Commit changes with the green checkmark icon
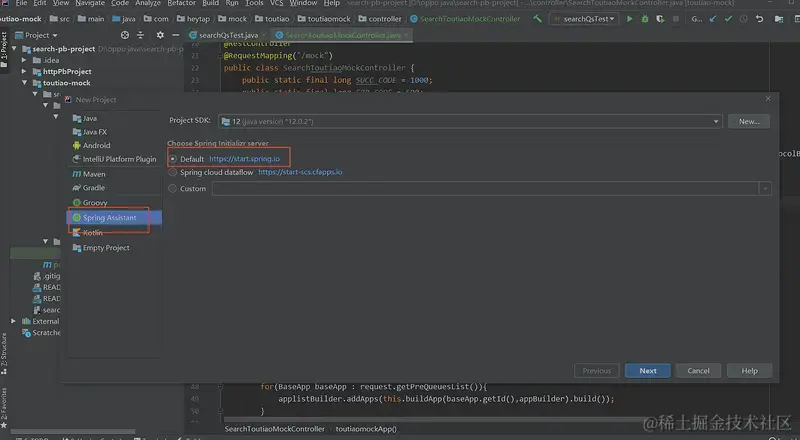The image size is (800, 440). coord(728,19)
